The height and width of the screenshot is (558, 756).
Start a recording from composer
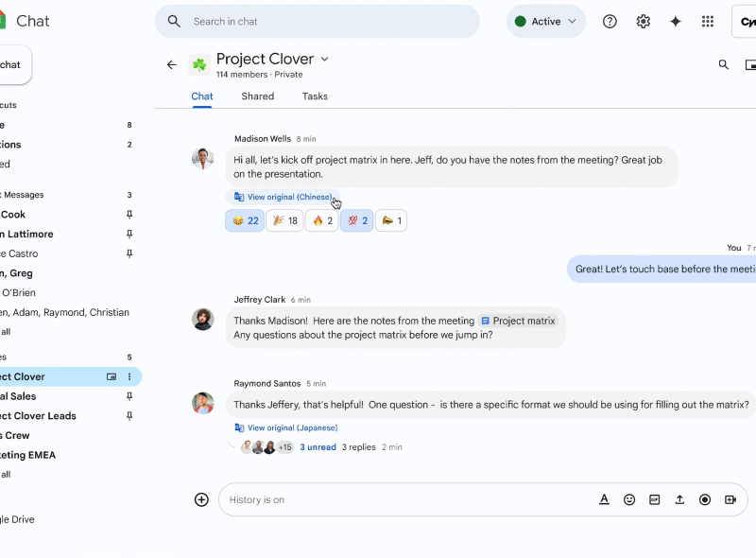[x=704, y=499]
